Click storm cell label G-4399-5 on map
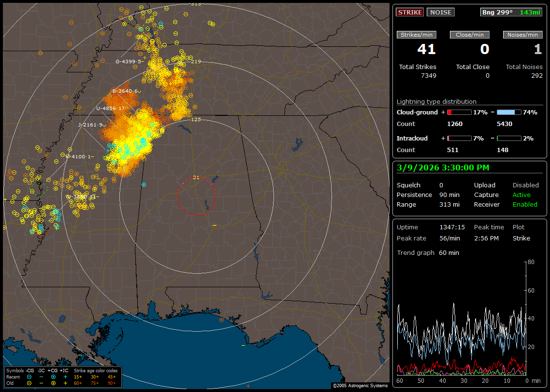This screenshot has width=550, height=392. (128, 61)
